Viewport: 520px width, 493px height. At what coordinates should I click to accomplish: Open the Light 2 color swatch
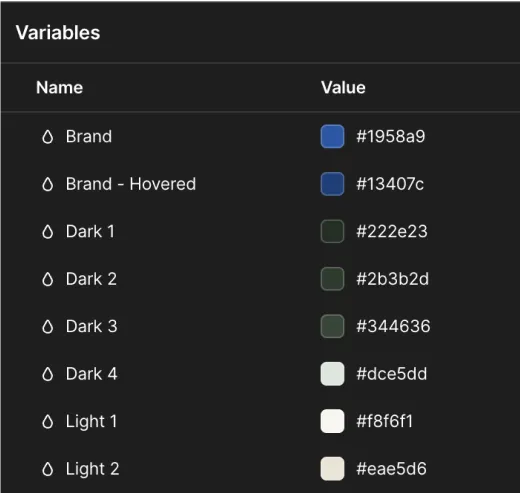pos(332,469)
